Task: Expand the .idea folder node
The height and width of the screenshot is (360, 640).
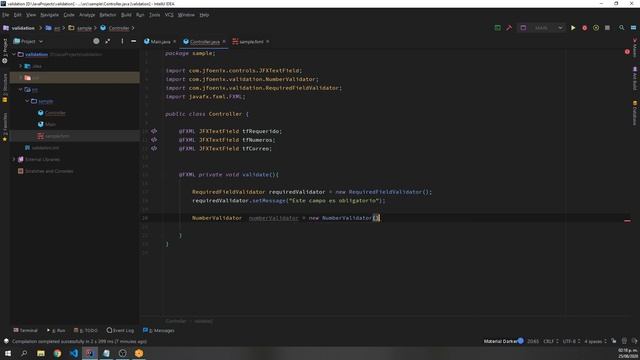Action: (21, 66)
